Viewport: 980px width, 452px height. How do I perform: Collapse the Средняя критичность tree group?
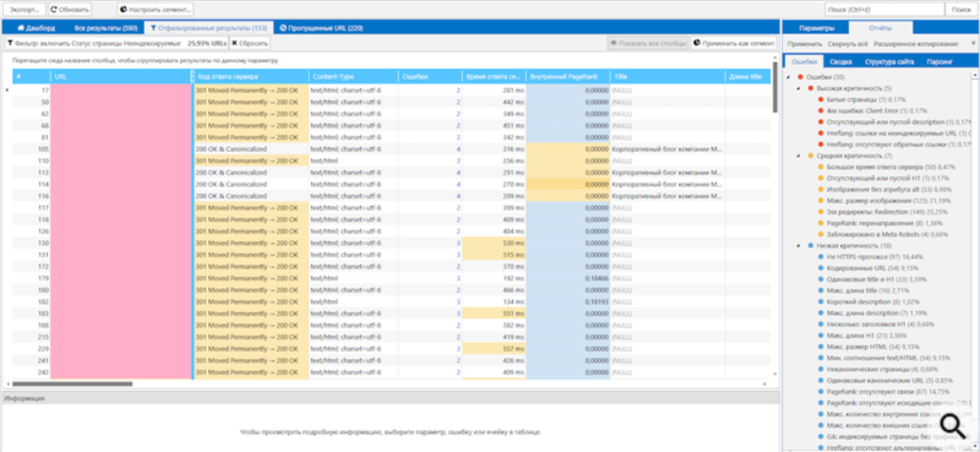799,156
